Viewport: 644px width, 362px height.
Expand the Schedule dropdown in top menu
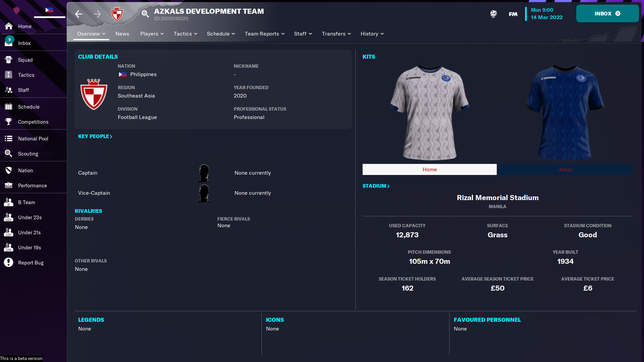pos(221,34)
